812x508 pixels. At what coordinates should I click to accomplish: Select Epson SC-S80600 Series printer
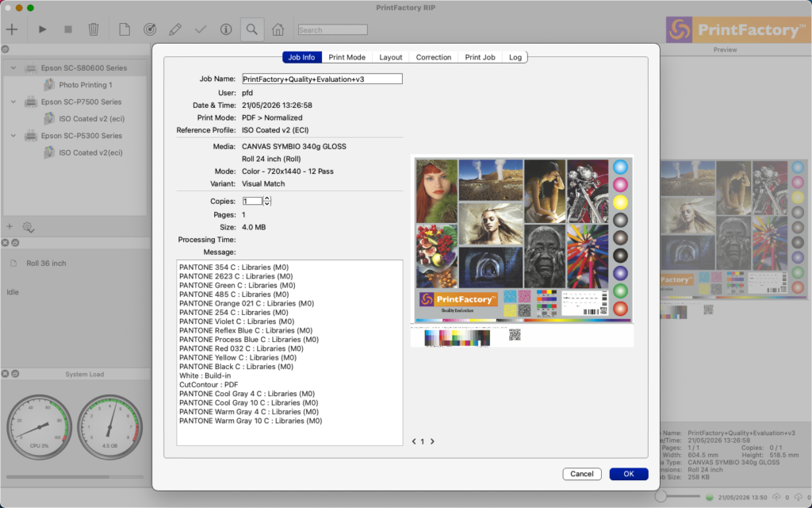(84, 68)
